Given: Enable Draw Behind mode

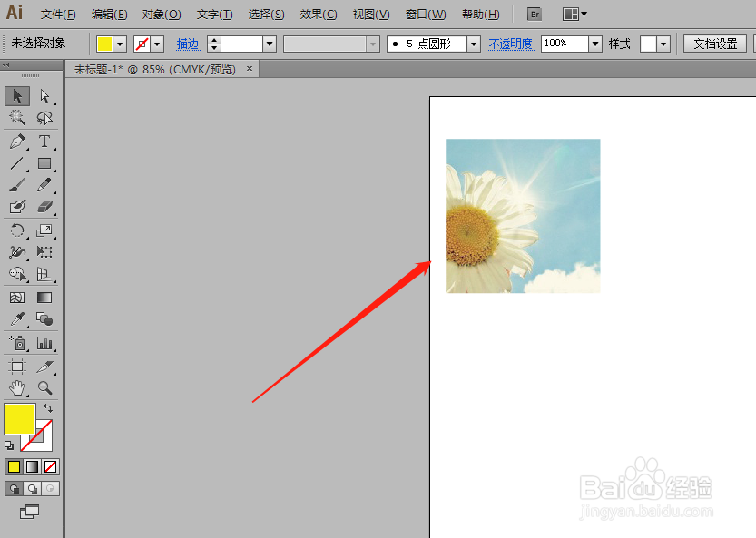Looking at the screenshot, I should click(x=33, y=489).
